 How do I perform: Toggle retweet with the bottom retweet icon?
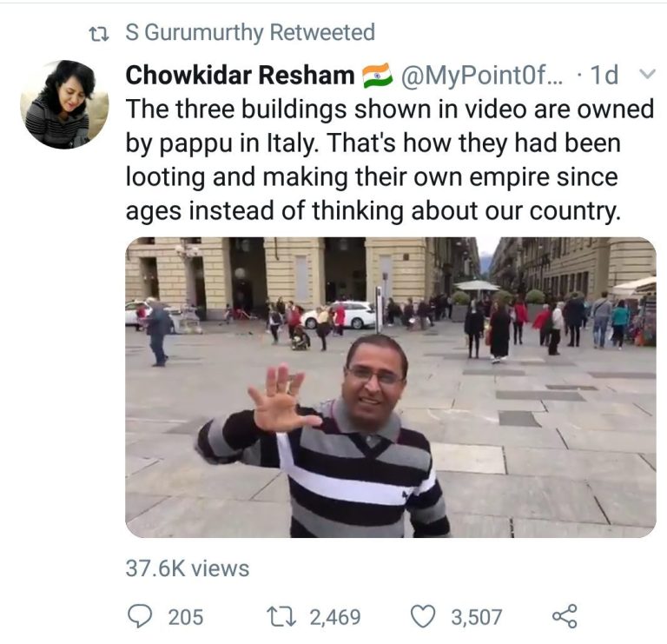pos(285,617)
